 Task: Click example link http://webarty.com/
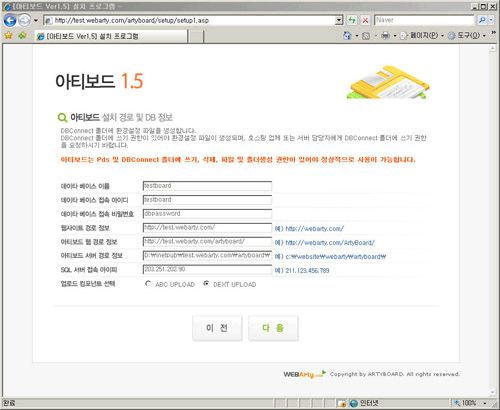(x=315, y=229)
